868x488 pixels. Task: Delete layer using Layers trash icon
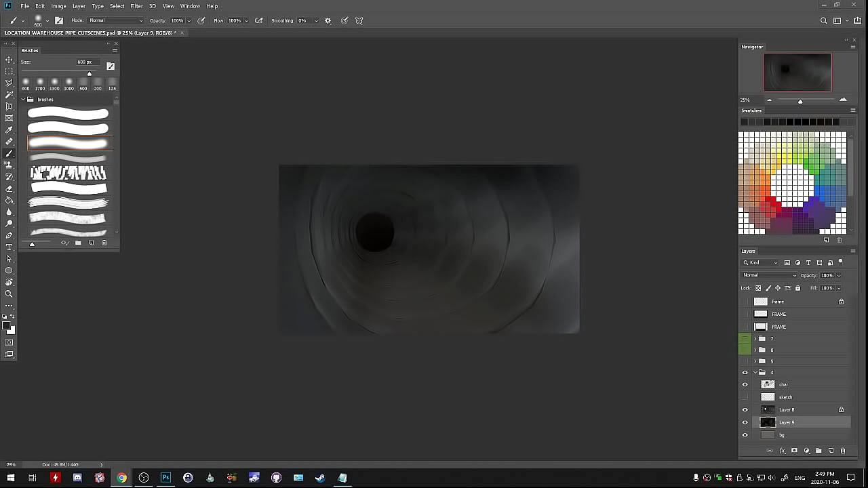pyautogui.click(x=843, y=451)
